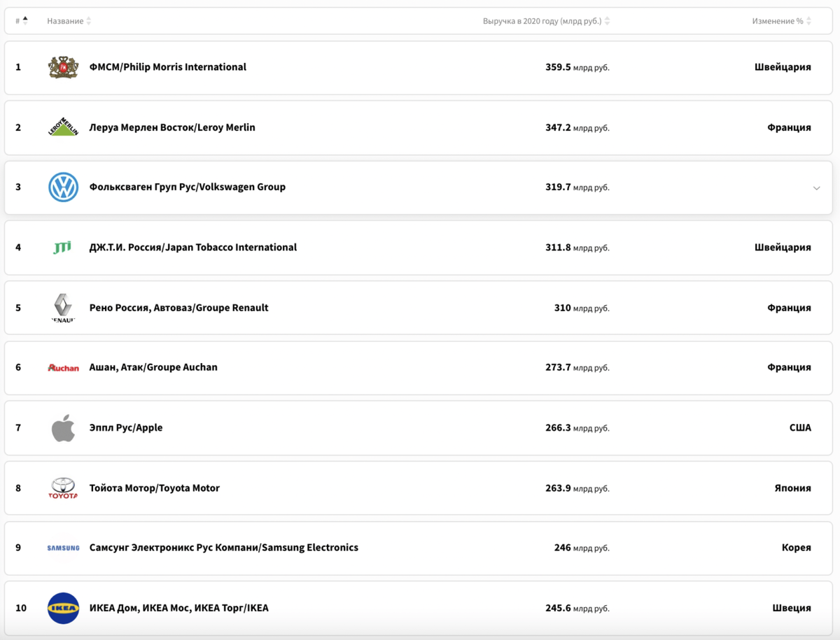Click the Samsung logo
This screenshot has height=640, width=840.
[x=63, y=548]
